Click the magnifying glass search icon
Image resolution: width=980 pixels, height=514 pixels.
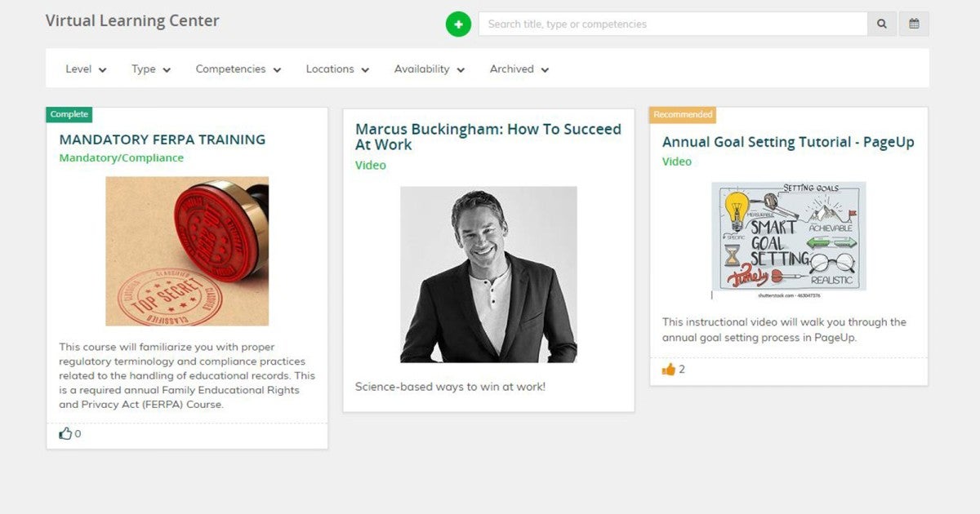tap(882, 24)
